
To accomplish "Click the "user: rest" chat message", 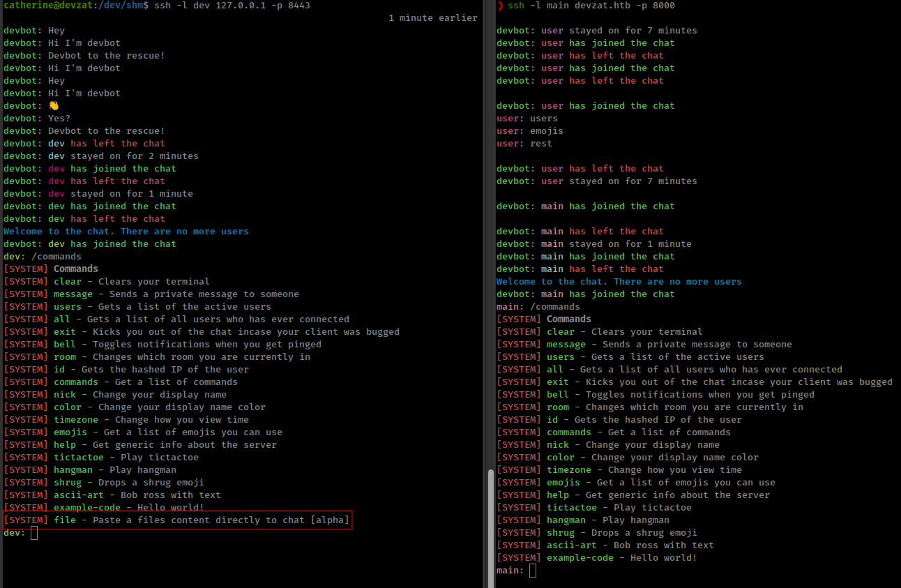I will click(x=524, y=144).
